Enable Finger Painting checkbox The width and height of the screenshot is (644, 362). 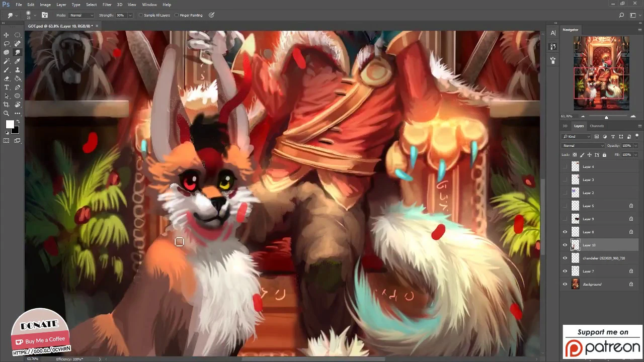[x=177, y=15]
